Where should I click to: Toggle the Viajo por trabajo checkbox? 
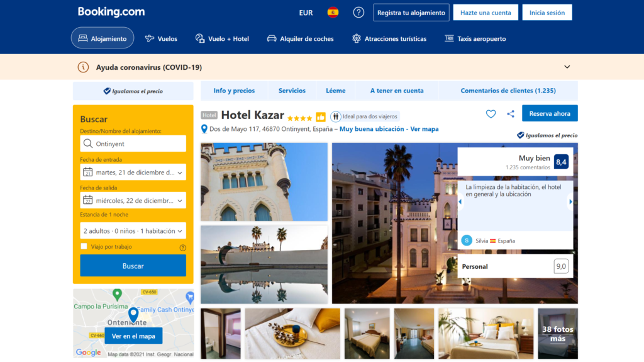click(84, 246)
